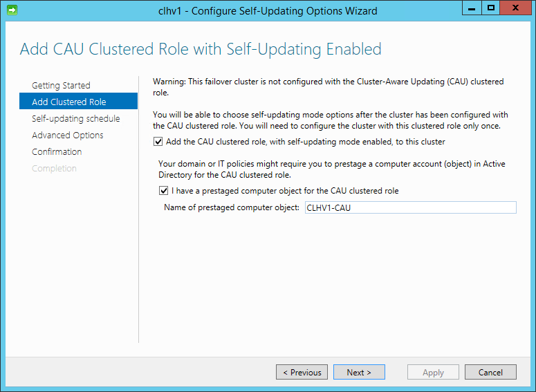Select the greyed Completion step

[54, 168]
